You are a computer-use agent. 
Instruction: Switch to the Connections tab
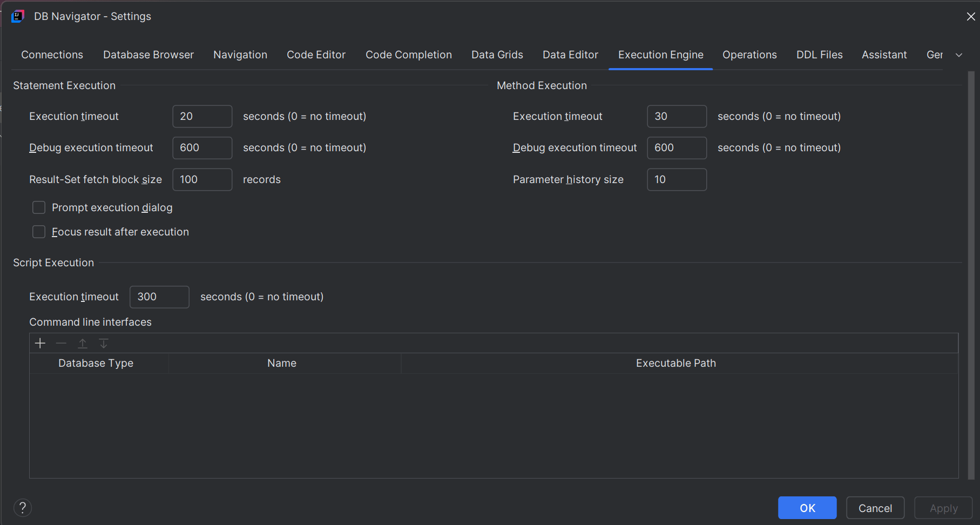[x=52, y=55]
